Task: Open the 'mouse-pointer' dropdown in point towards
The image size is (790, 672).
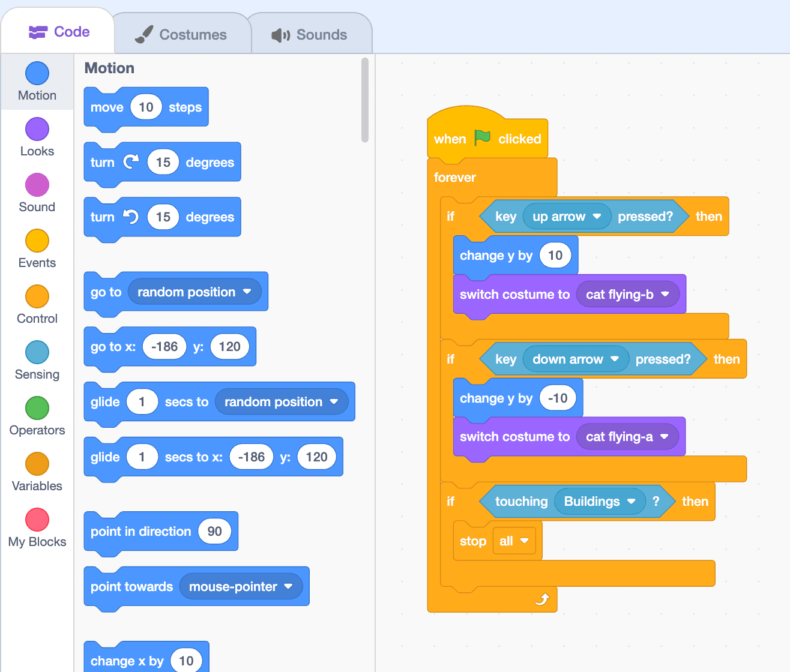Action: [x=241, y=587]
